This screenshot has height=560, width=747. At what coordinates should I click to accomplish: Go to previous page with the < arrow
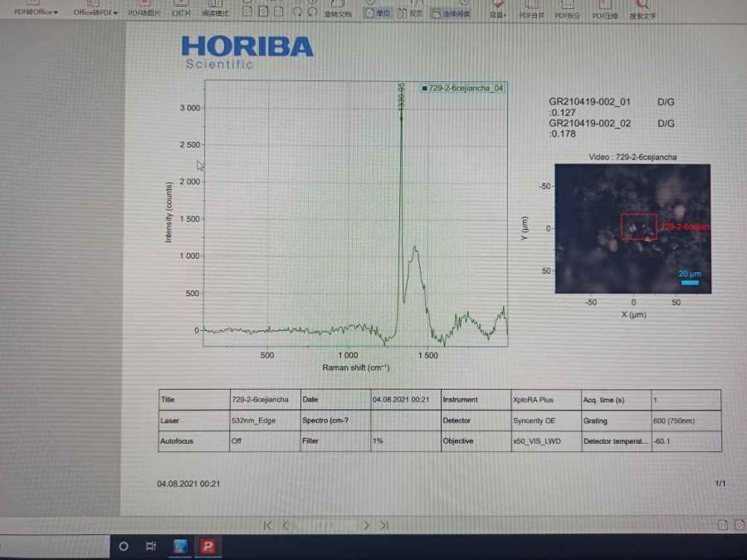(286, 525)
